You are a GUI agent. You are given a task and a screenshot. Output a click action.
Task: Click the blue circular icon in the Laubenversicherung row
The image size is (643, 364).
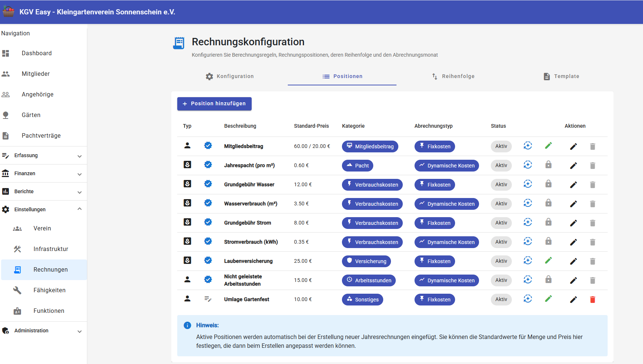tap(528, 261)
